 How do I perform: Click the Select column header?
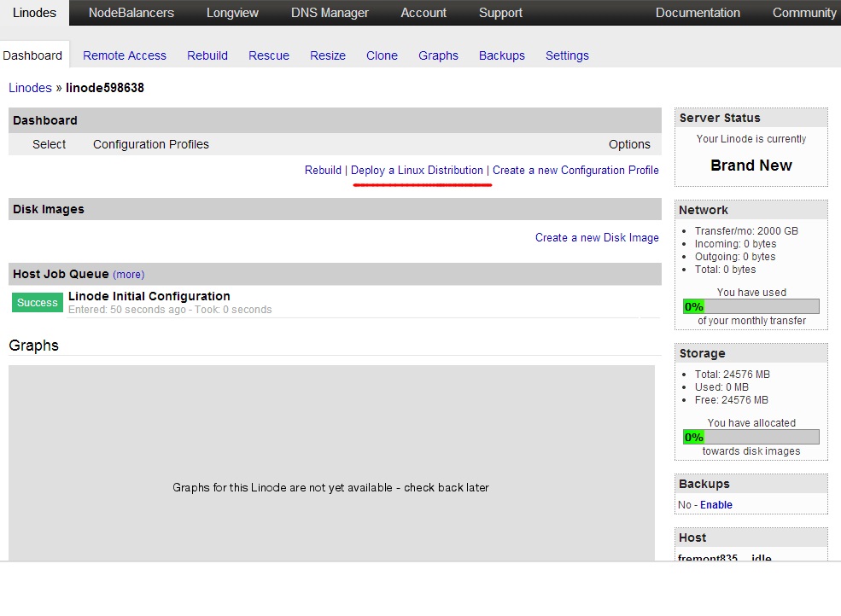49,144
